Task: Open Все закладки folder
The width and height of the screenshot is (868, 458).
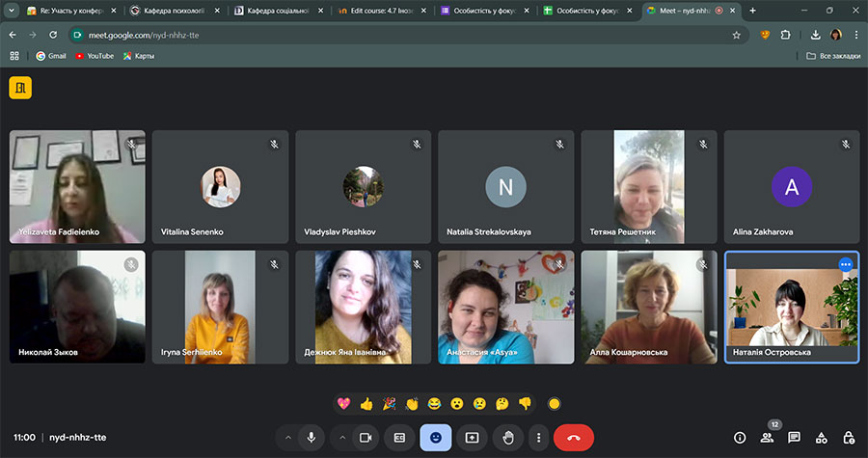Action: tap(833, 56)
